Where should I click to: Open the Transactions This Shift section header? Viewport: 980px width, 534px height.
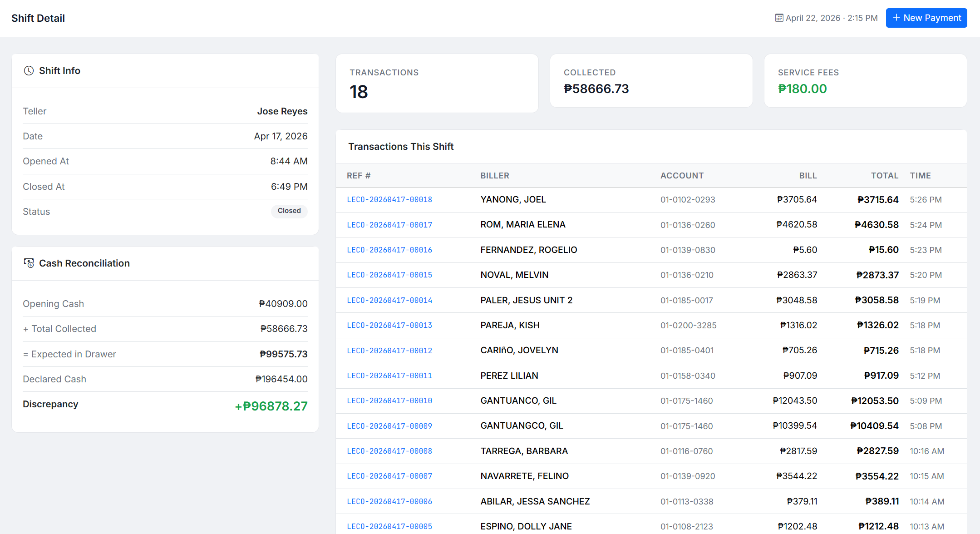[x=401, y=146]
